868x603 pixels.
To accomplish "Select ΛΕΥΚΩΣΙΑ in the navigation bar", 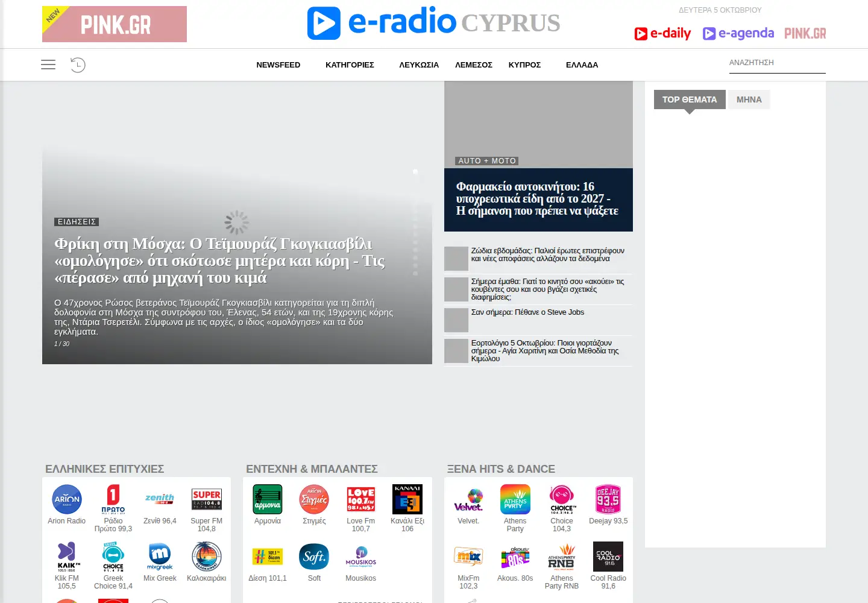I will [x=419, y=65].
